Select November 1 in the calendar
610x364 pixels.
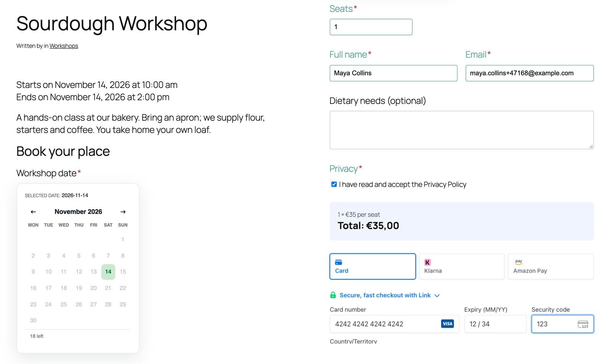click(123, 239)
